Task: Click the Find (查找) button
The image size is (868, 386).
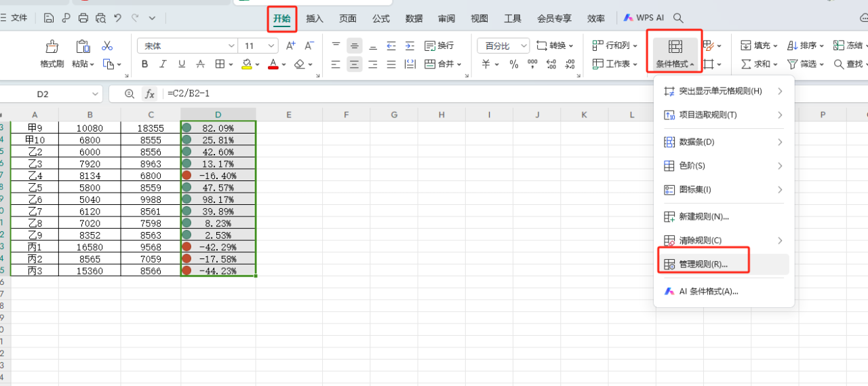Action: pos(848,64)
